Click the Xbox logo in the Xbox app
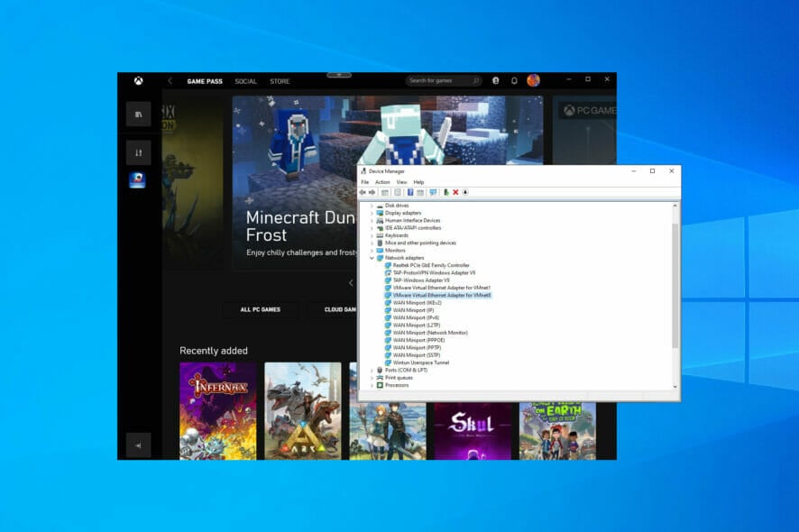 tap(138, 81)
